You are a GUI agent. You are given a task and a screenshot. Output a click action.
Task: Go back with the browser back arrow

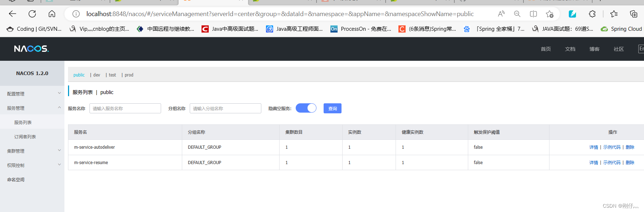[x=13, y=14]
